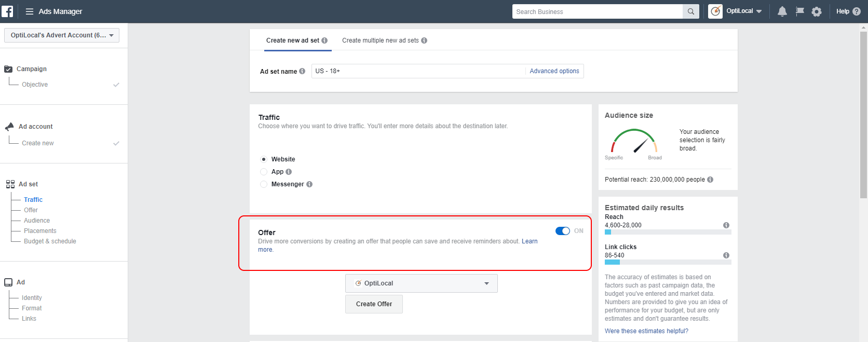This screenshot has height=342, width=868.
Task: Go to Traffic in Ad set sidebar
Action: point(33,200)
